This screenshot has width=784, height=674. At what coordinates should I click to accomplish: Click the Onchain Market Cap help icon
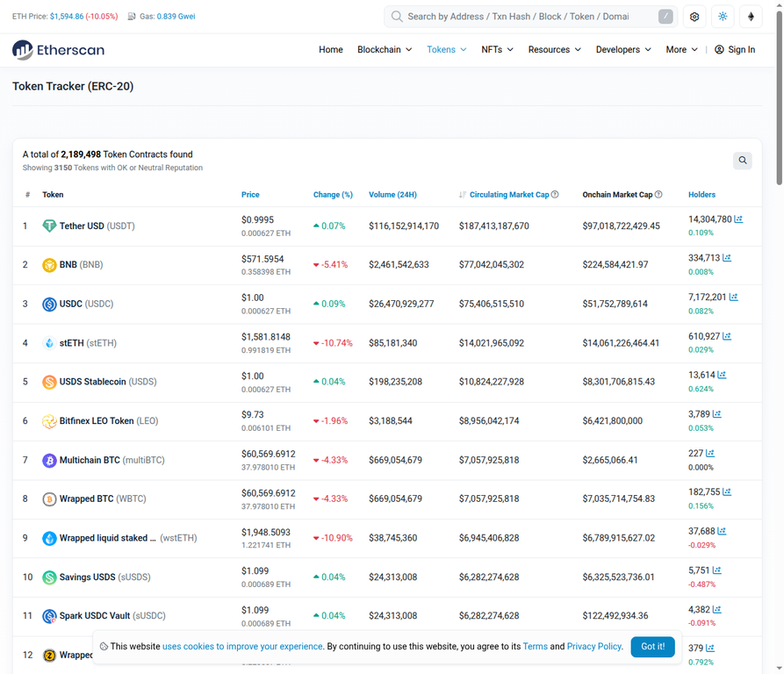(x=658, y=194)
